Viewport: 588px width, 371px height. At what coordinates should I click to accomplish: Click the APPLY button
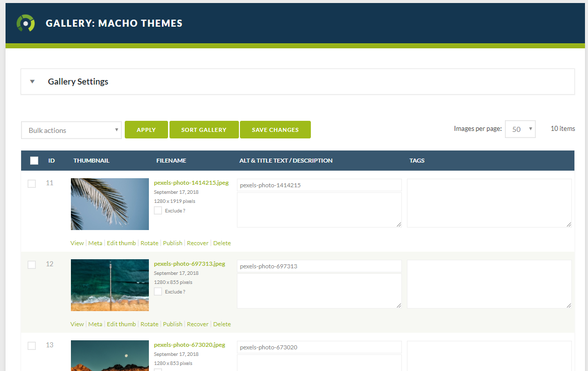pos(146,130)
